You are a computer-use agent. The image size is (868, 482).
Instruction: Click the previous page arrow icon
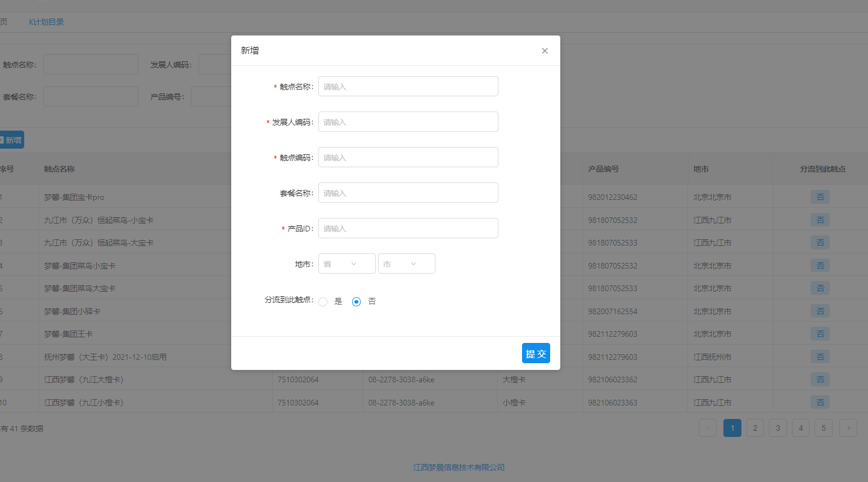pyautogui.click(x=708, y=428)
